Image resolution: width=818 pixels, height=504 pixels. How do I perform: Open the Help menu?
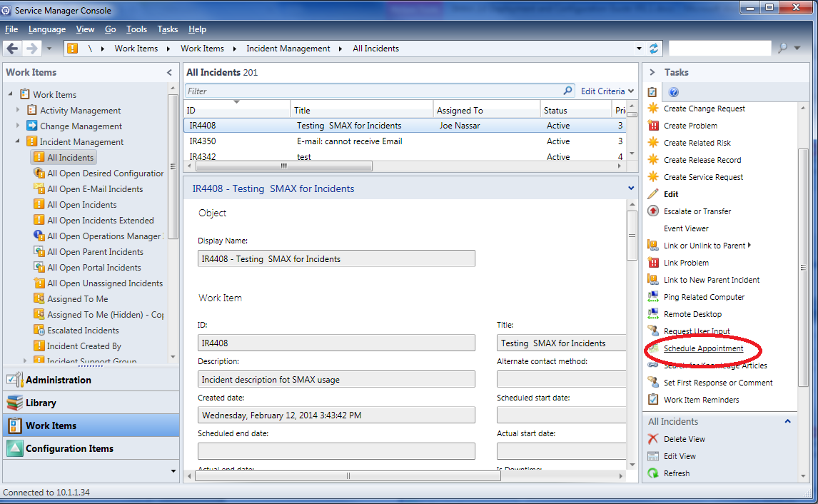click(197, 29)
